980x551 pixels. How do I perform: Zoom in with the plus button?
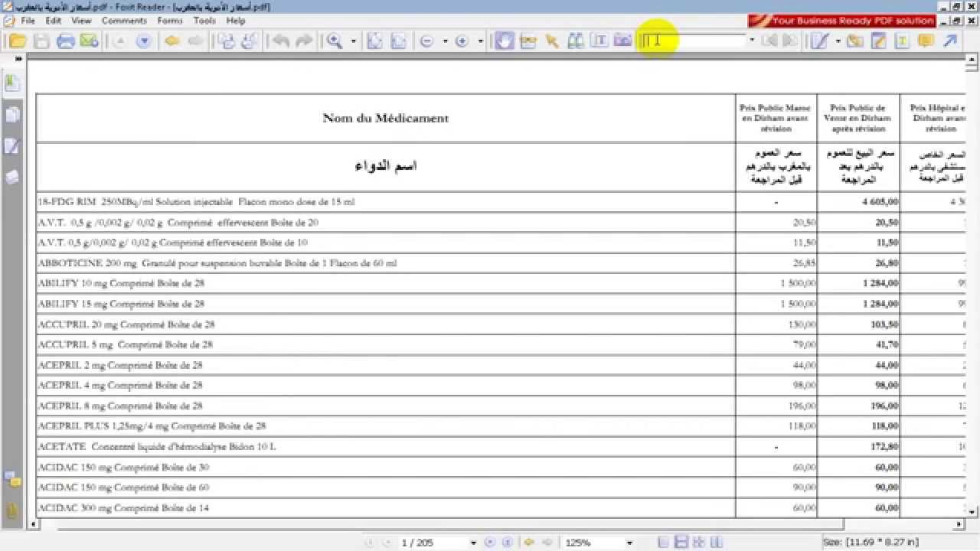[x=462, y=41]
